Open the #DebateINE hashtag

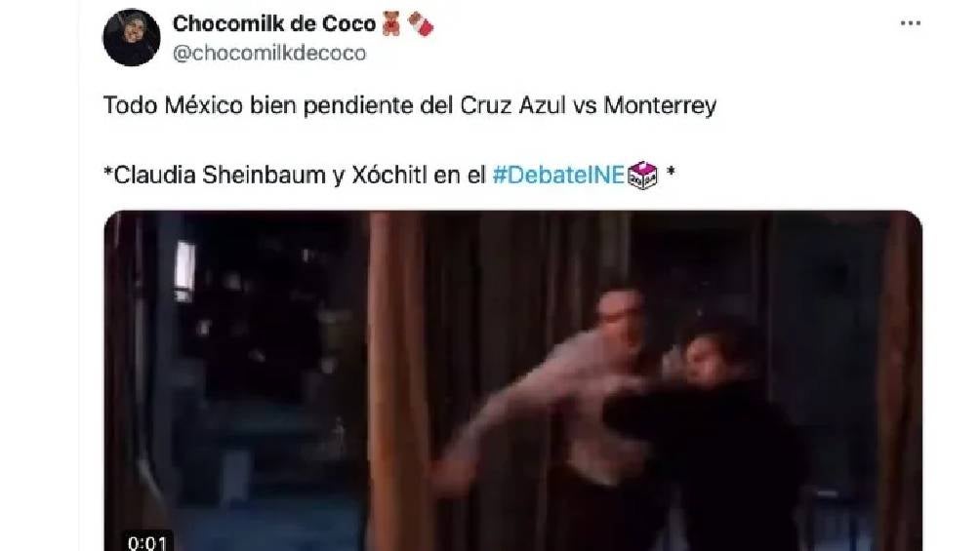(558, 175)
